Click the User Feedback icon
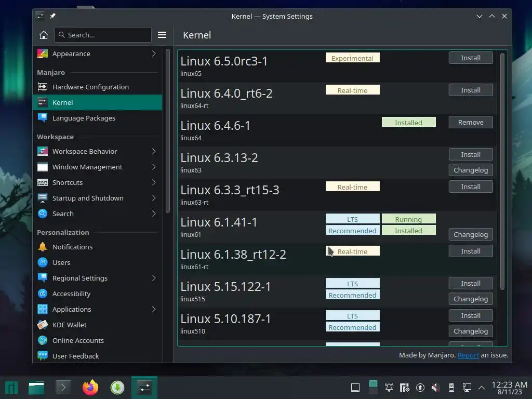 43,356
